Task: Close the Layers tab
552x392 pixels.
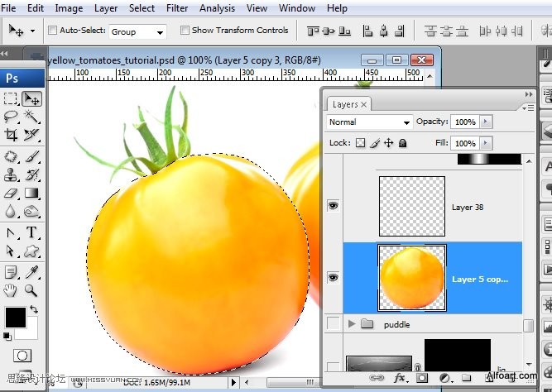Action: point(364,104)
